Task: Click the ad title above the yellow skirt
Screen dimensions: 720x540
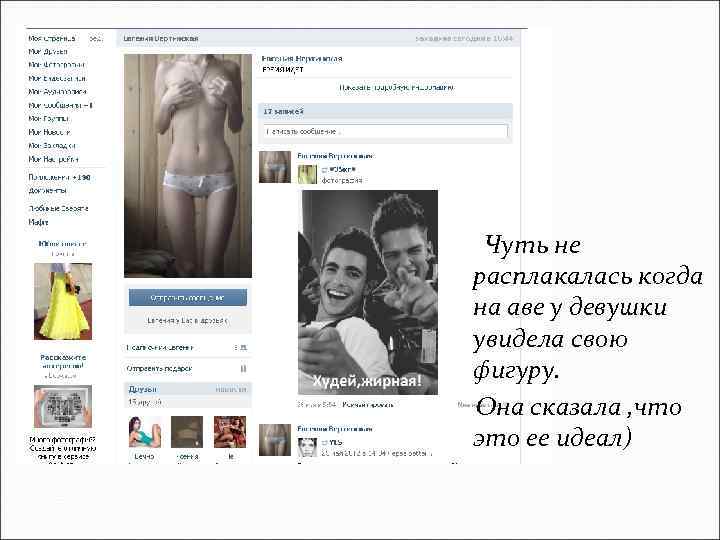Action: [63, 244]
